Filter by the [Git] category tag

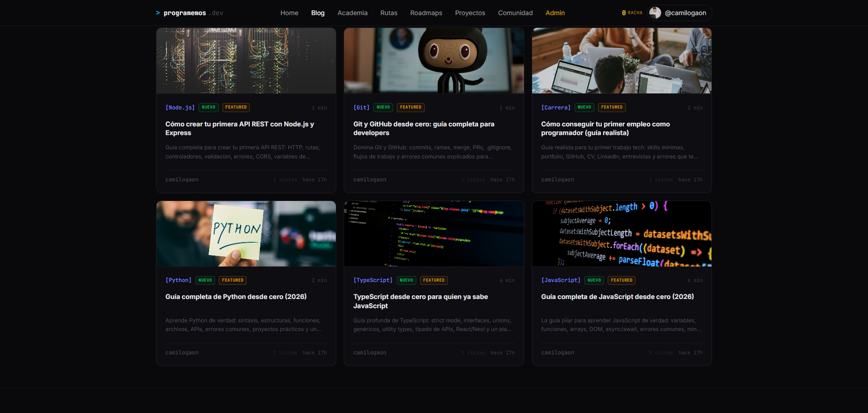(x=361, y=108)
